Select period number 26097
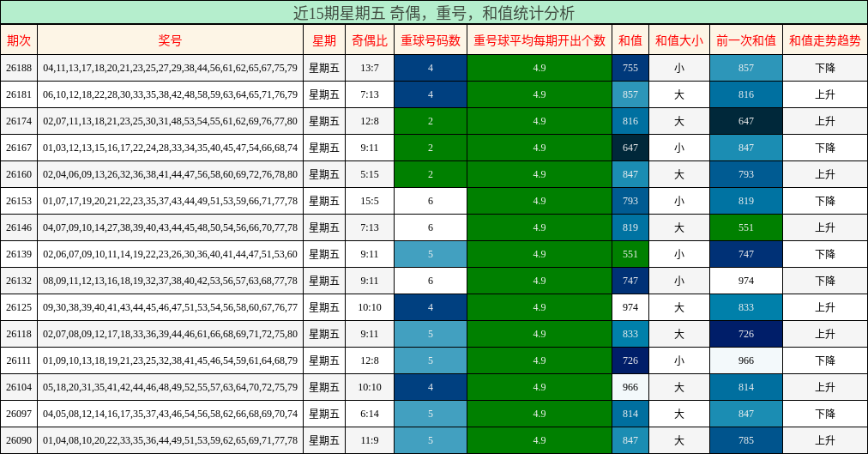868x454 pixels. [19, 414]
